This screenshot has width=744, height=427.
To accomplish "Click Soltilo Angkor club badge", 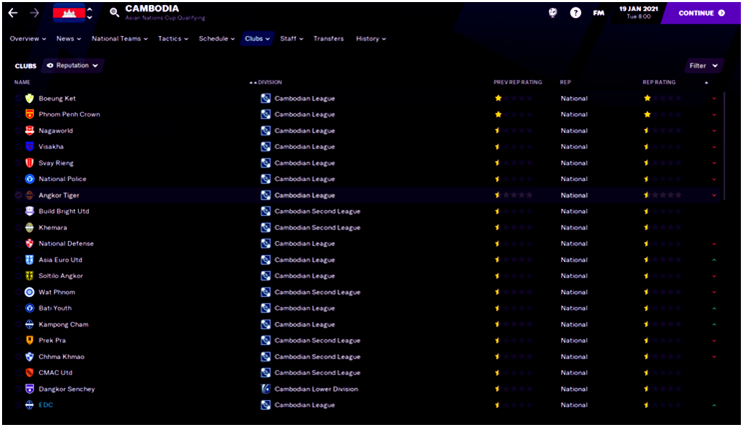I will (29, 276).
